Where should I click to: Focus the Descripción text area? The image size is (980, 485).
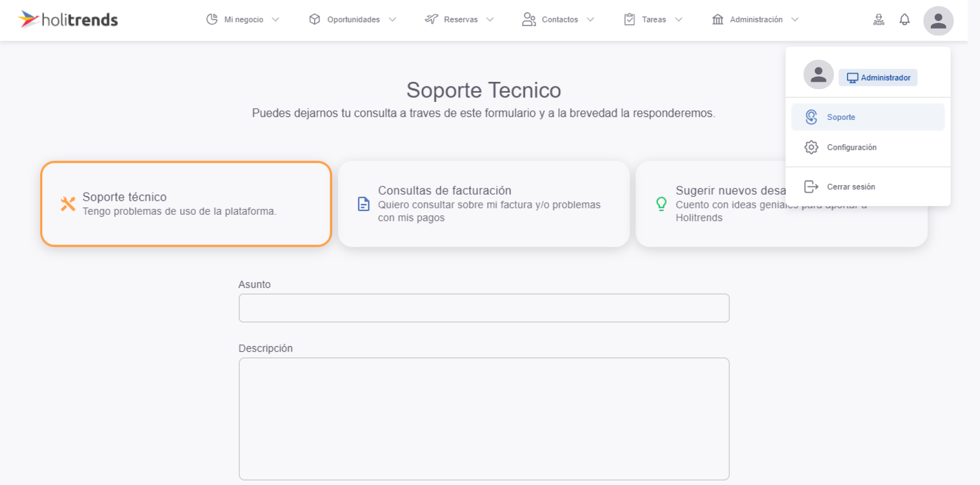pyautogui.click(x=484, y=419)
